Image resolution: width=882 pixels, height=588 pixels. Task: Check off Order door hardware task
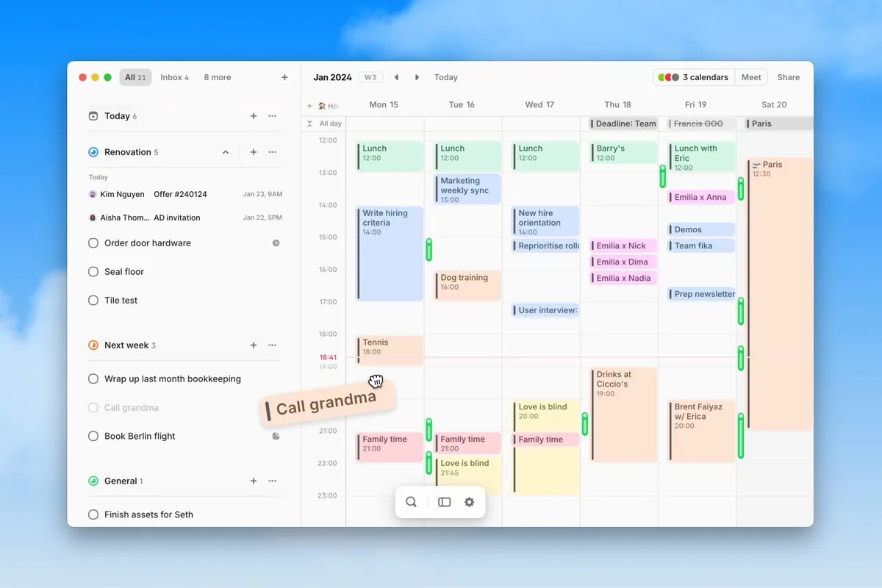pyautogui.click(x=93, y=243)
